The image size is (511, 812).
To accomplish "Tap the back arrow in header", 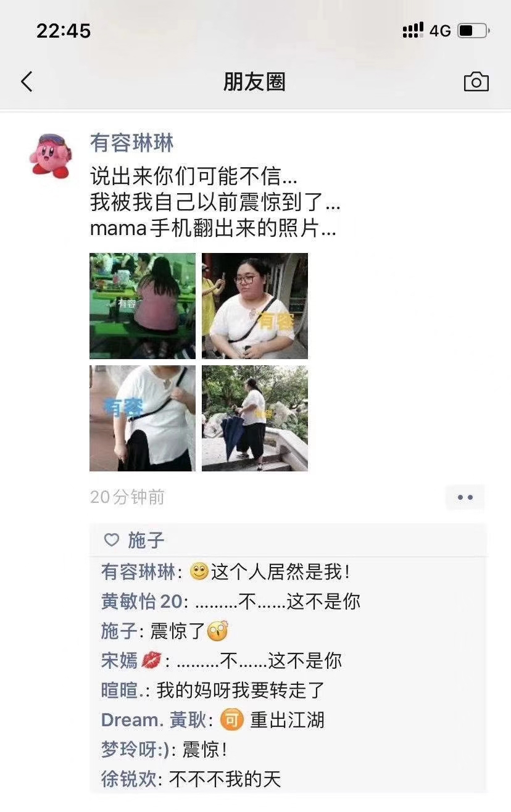I will coord(27,81).
